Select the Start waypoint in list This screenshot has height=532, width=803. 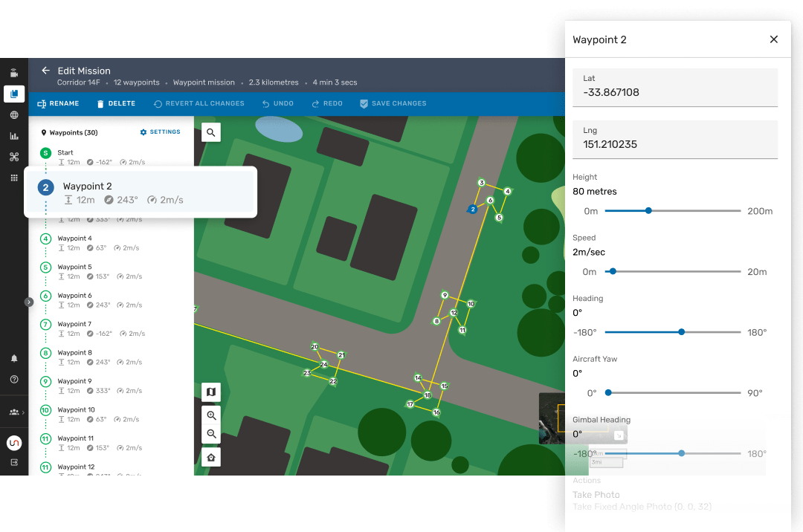coord(111,157)
